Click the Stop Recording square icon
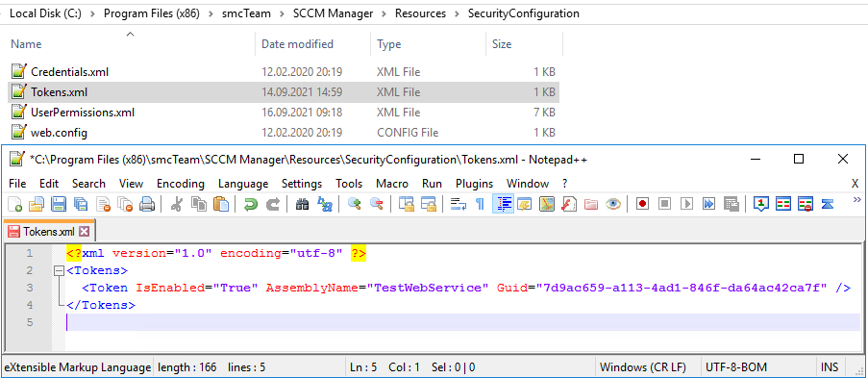Image resolution: width=868 pixels, height=378 pixels. tap(664, 204)
